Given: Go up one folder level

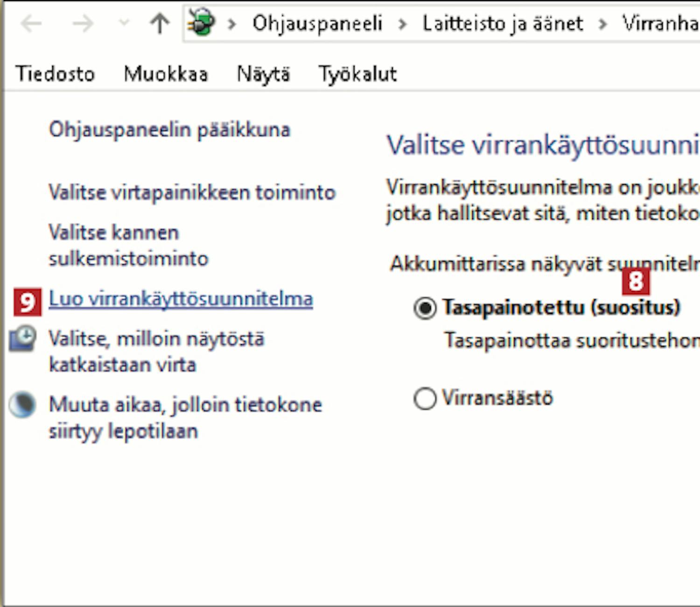Looking at the screenshot, I should pos(160,23).
